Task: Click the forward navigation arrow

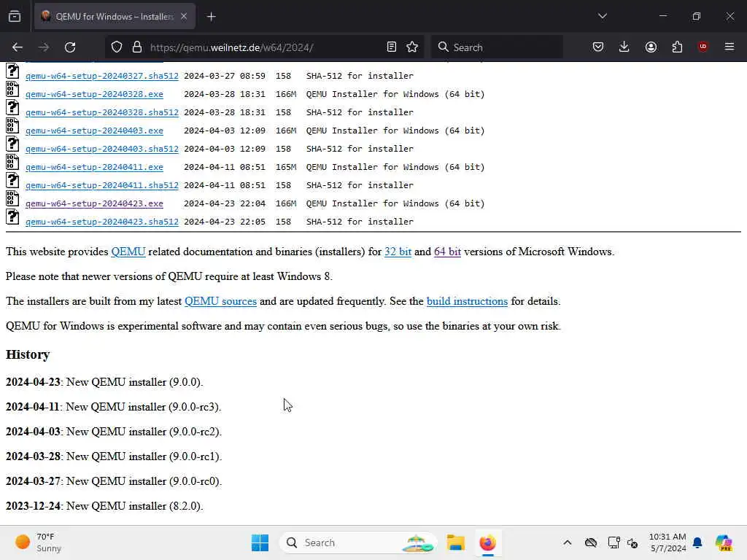Action: (x=44, y=47)
